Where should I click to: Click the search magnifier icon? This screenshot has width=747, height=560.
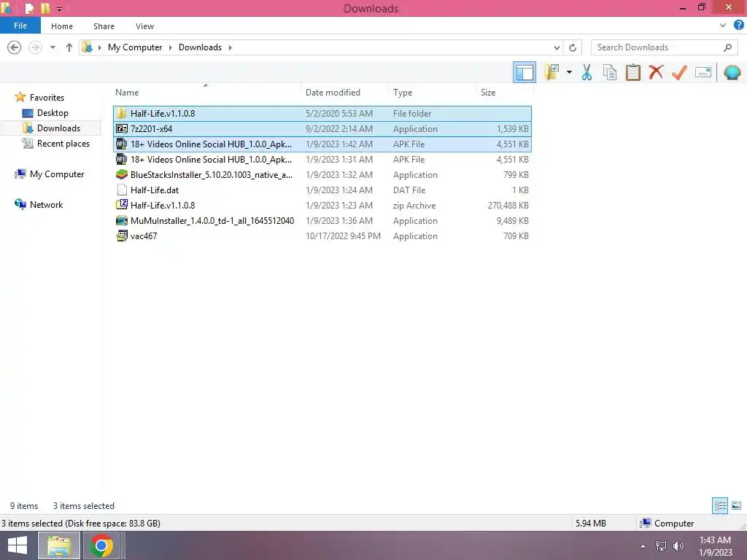(727, 47)
